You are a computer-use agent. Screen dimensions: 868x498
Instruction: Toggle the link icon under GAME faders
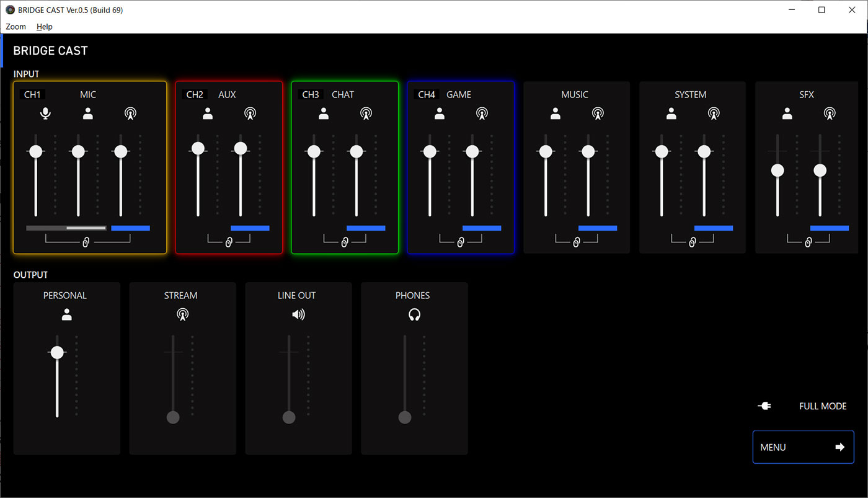pos(460,242)
